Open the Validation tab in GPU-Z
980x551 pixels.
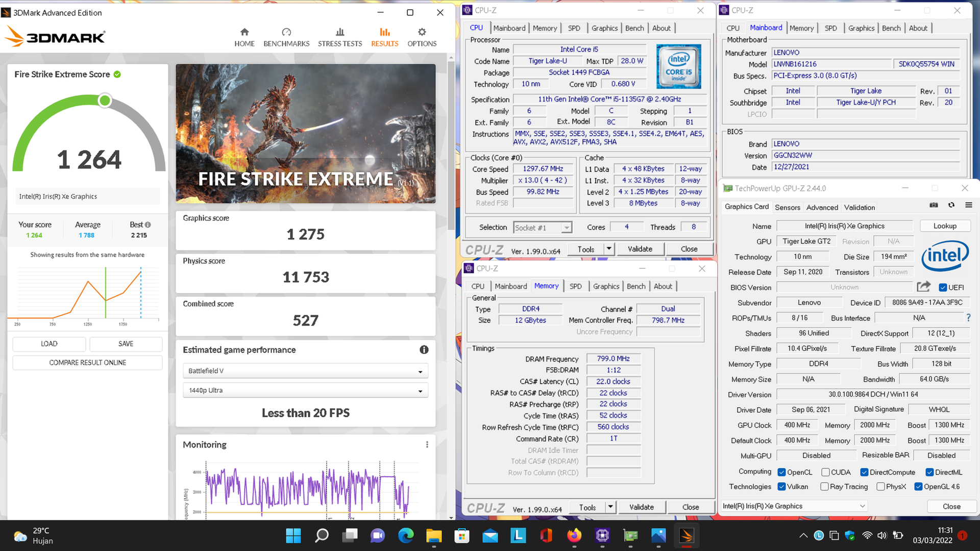pos(859,207)
